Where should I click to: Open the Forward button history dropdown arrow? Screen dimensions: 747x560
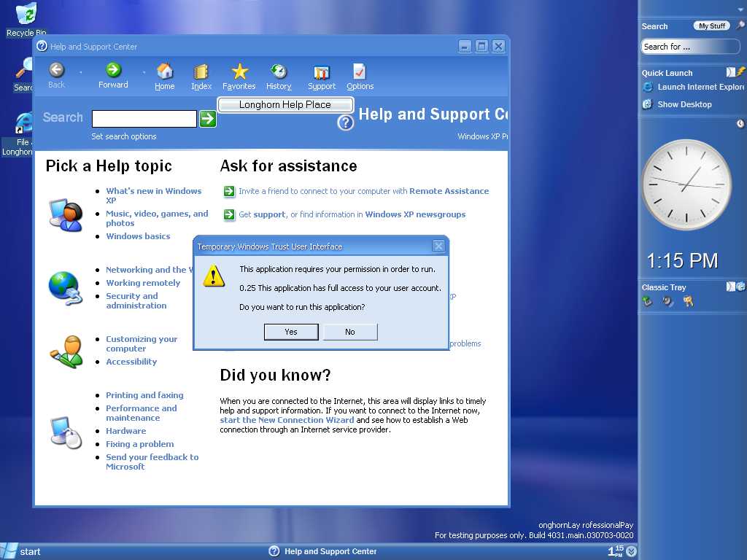(x=144, y=73)
